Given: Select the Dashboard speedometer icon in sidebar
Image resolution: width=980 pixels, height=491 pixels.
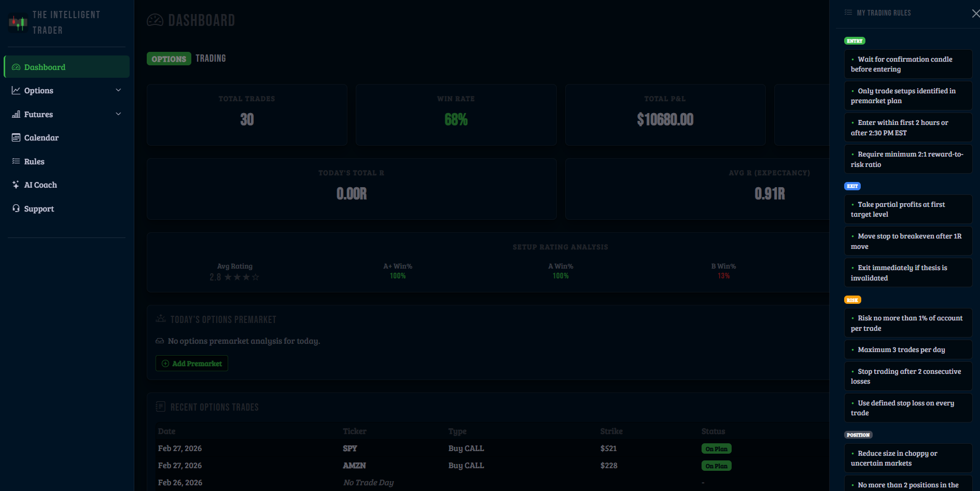Looking at the screenshot, I should click(x=16, y=66).
